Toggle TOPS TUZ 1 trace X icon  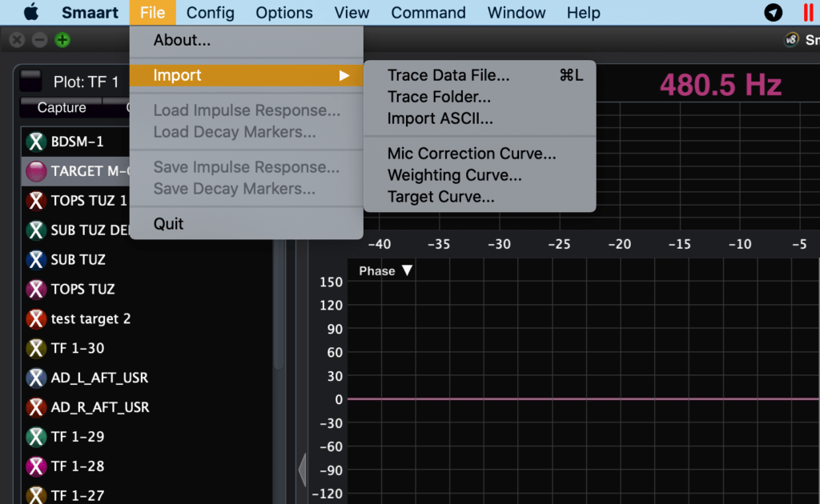(x=36, y=201)
